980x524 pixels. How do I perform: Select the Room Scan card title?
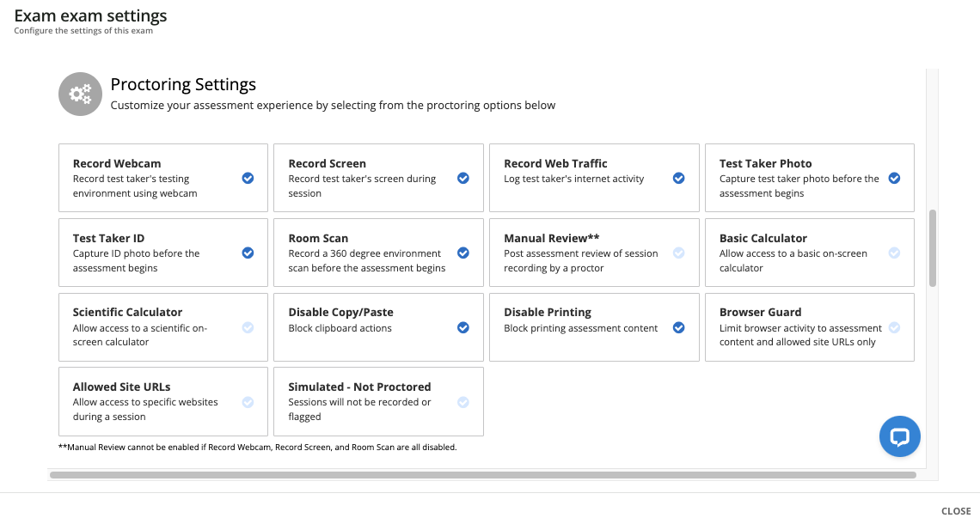[318, 238]
